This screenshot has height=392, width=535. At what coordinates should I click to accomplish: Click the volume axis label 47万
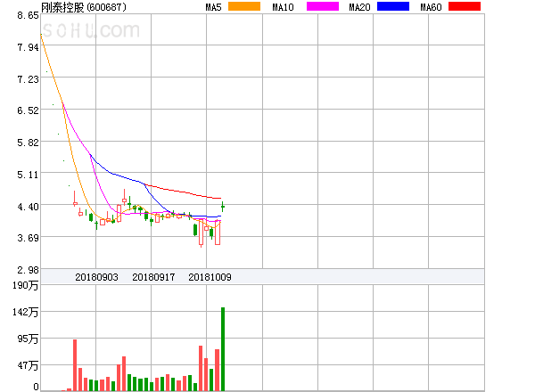28,366
